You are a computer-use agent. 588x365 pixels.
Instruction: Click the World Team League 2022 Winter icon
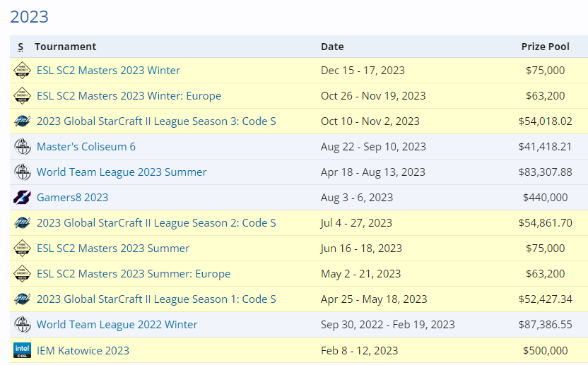(x=22, y=325)
